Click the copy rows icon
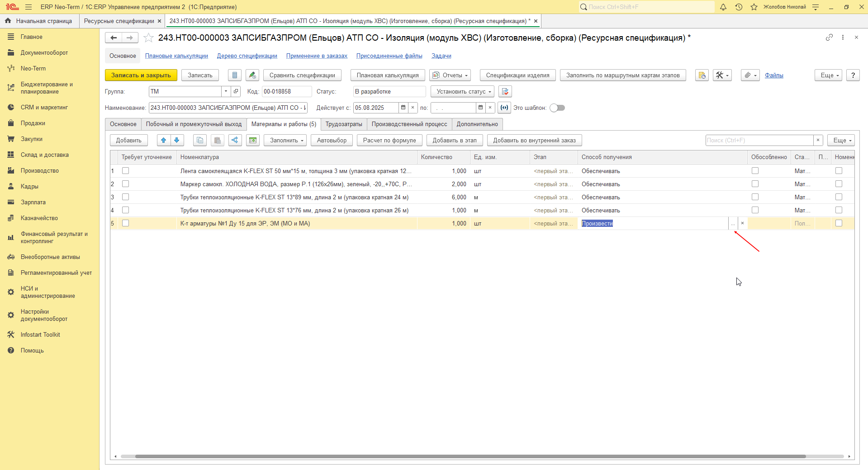868x470 pixels. point(200,140)
